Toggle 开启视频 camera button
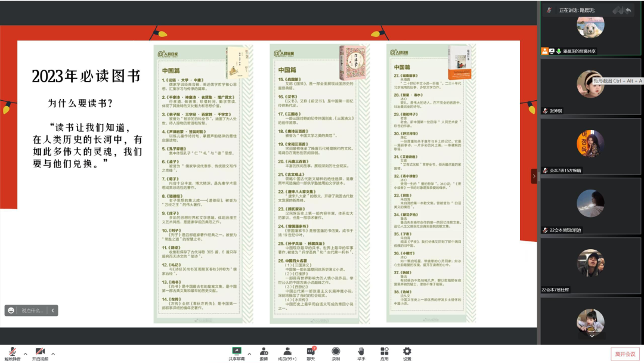The image size is (644, 363). 40,352
